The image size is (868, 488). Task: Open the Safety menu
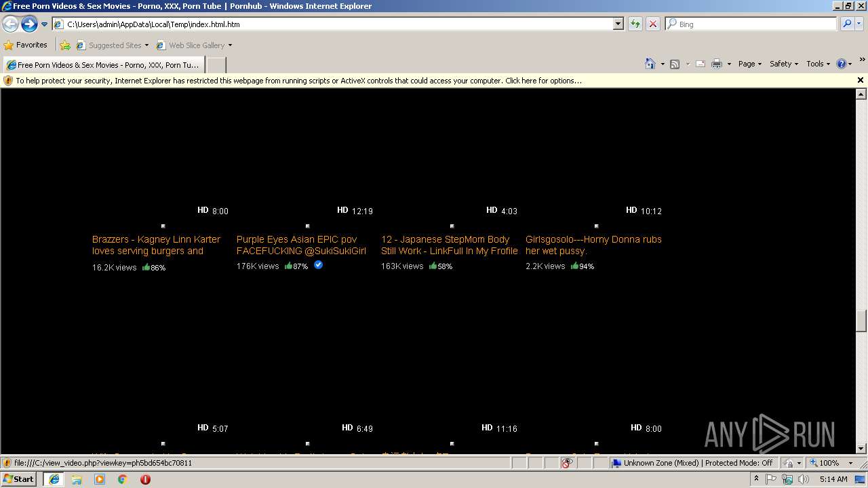784,64
